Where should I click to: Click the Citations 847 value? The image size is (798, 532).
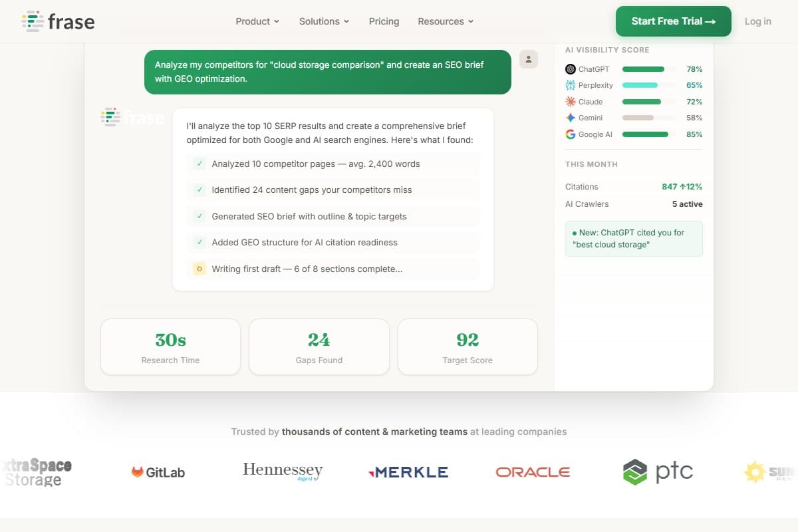point(682,187)
